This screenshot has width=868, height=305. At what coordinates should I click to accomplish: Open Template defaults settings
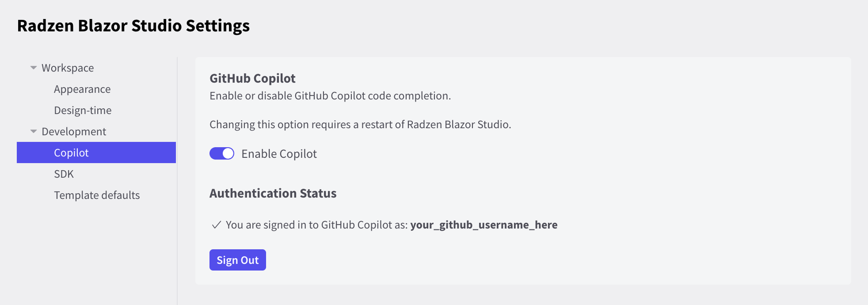(97, 195)
